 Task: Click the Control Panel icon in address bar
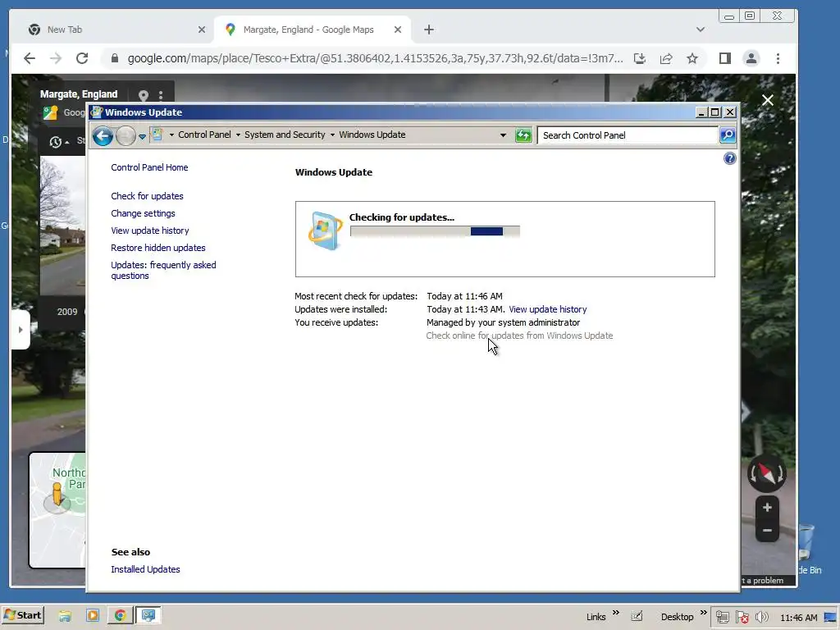tap(157, 135)
